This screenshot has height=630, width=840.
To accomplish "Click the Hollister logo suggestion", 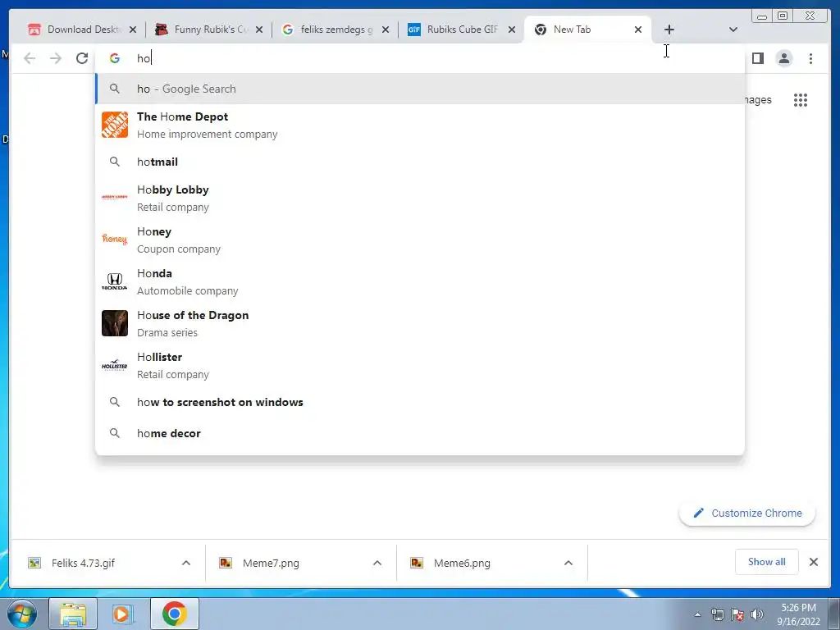I will coord(115,365).
